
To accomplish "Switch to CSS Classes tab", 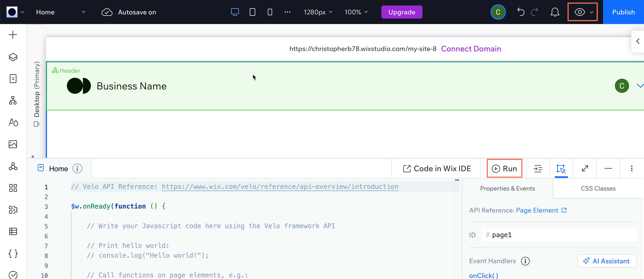I will coord(598,188).
